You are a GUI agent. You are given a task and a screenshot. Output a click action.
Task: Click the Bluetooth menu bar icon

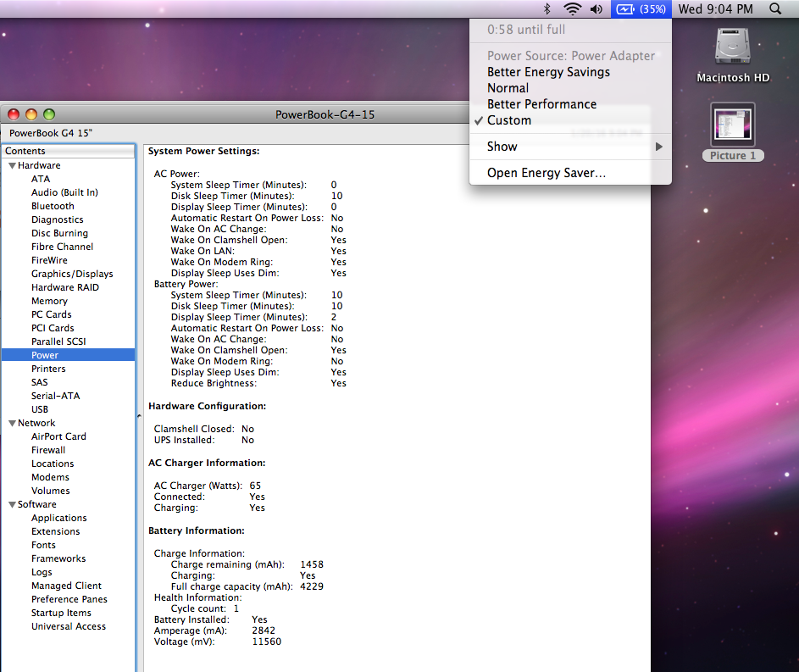click(547, 8)
